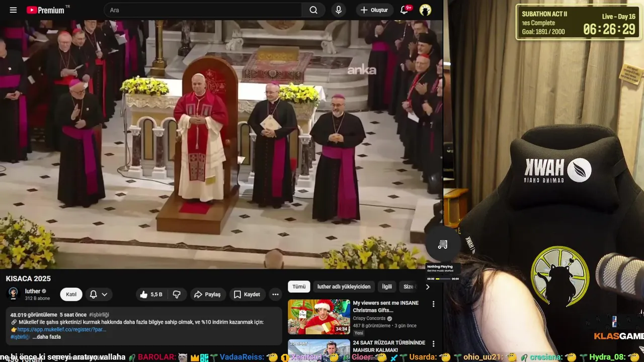The height and width of the screenshot is (362, 644).
Task: Open the notifications bell in header
Action: pos(405,10)
